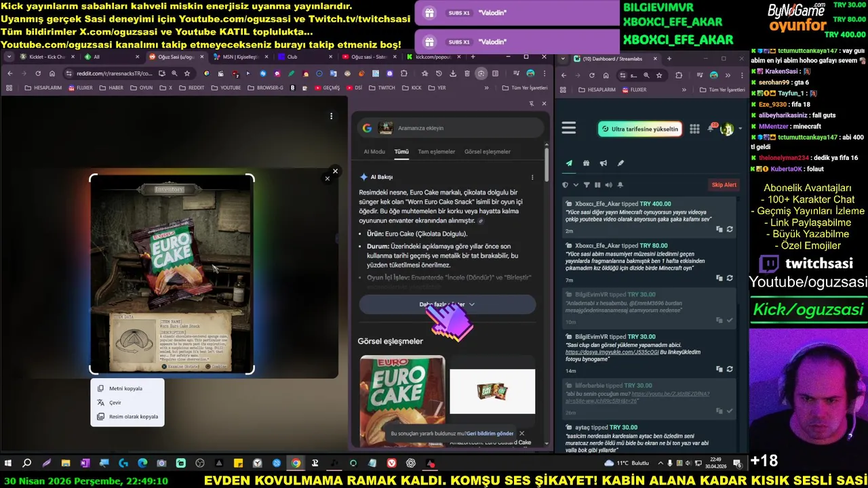Click Geri bildirim gönder link
Image resolution: width=868 pixels, height=488 pixels.
[x=490, y=434]
